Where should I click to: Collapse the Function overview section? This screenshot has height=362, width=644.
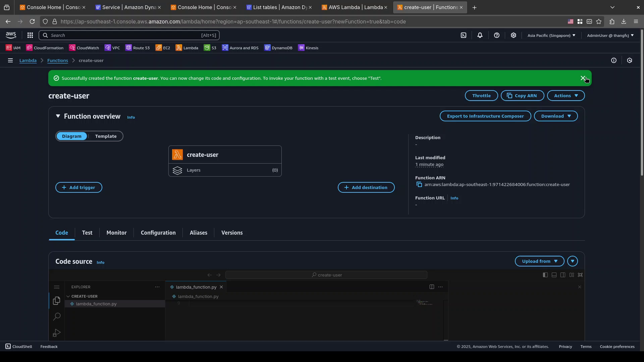(58, 116)
